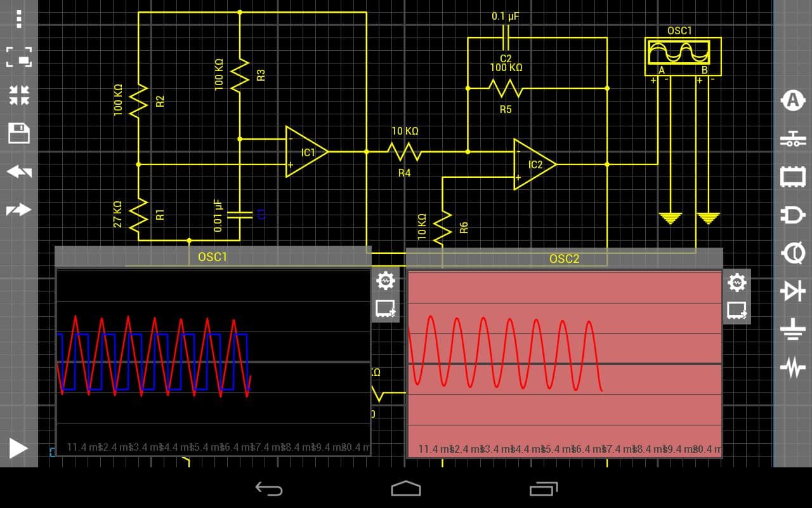Viewport: 812px width, 508px height.
Task: Choose the push-button switch component category
Action: tap(792, 139)
